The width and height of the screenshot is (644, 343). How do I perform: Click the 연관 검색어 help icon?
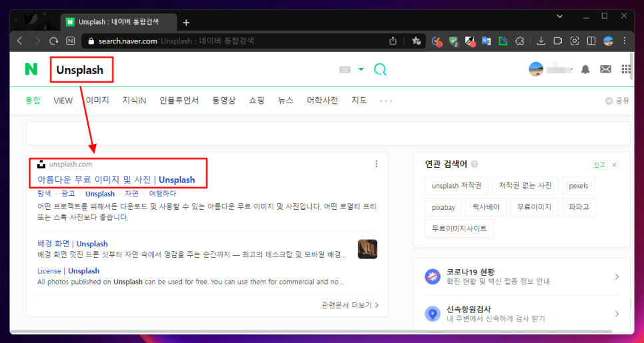[x=475, y=165]
